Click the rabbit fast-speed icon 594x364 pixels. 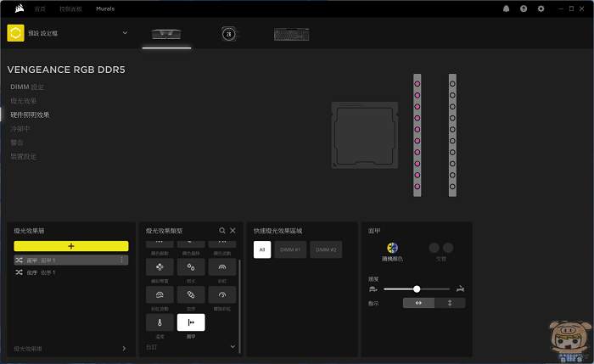click(460, 289)
